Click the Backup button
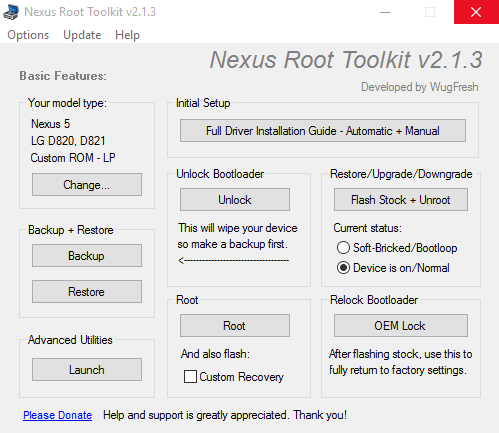The width and height of the screenshot is (499, 433). (87, 256)
